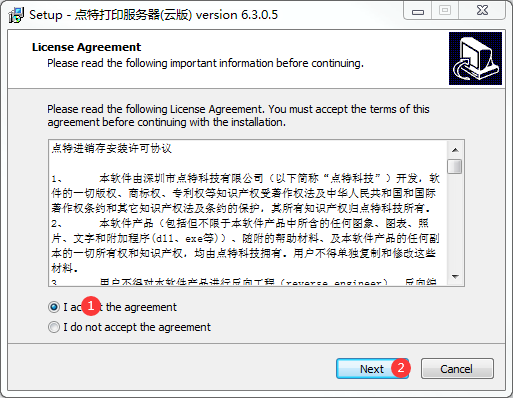This screenshot has height=398, width=513.
Task: Click the Setup installer icon in title bar
Action: click(16, 15)
